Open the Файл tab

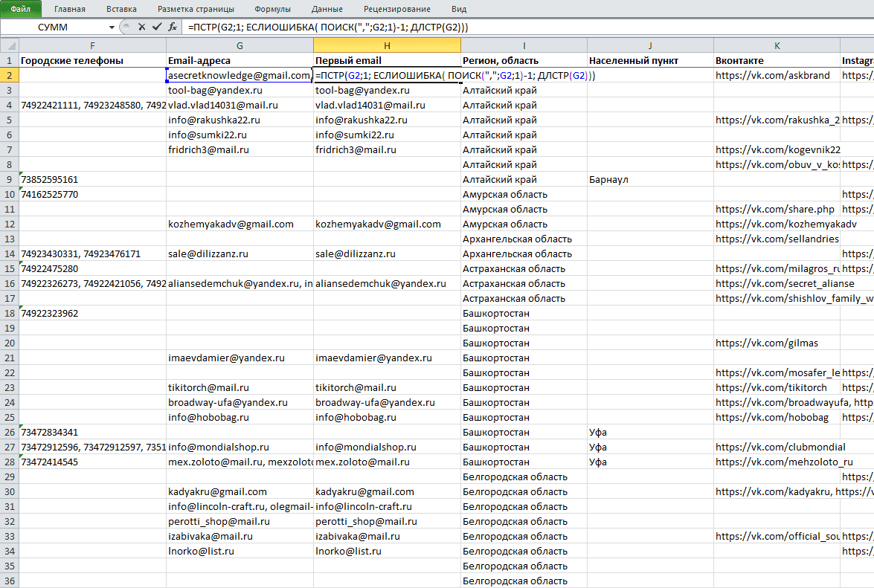[21, 9]
